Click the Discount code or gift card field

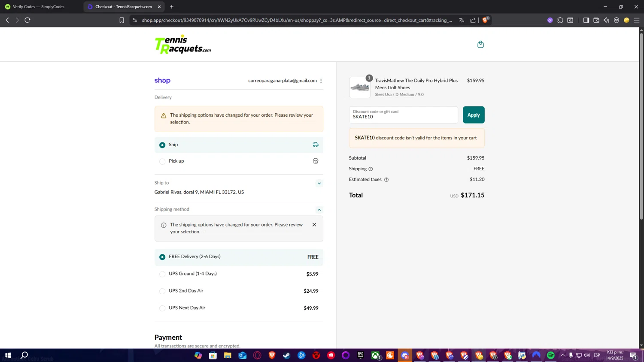click(403, 115)
